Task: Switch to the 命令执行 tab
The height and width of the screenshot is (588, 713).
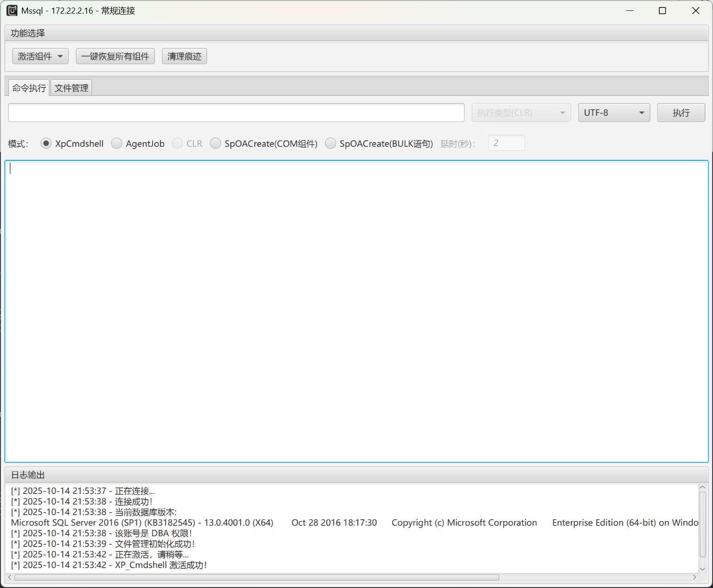Action: coord(29,88)
